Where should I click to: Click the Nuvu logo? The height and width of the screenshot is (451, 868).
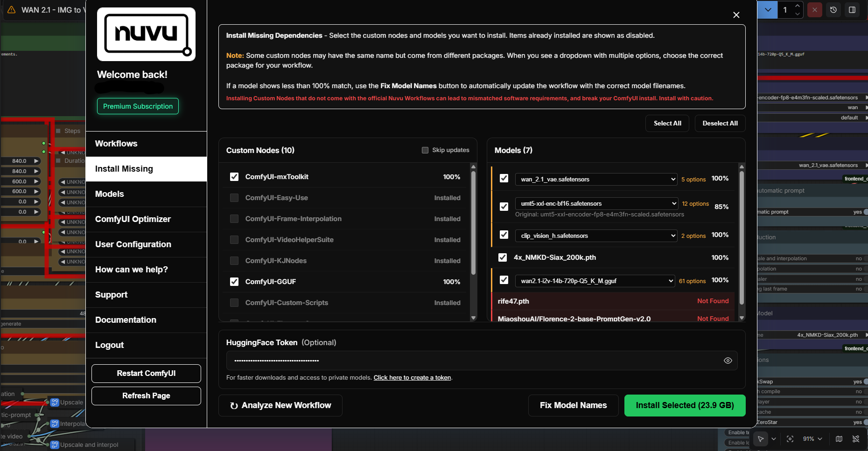click(146, 34)
